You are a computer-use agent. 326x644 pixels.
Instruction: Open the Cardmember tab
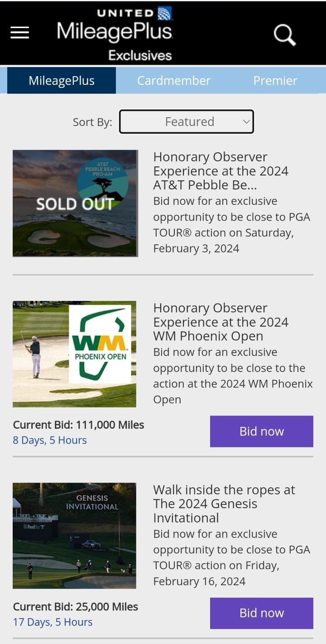[x=174, y=81]
